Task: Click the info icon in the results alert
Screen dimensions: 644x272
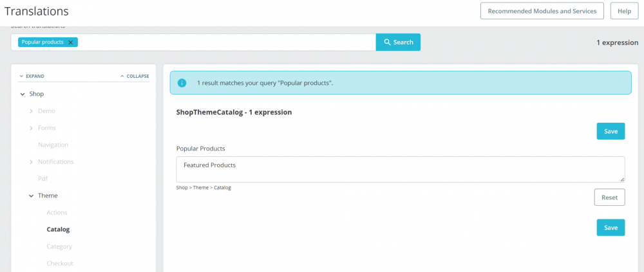Action: [182, 83]
